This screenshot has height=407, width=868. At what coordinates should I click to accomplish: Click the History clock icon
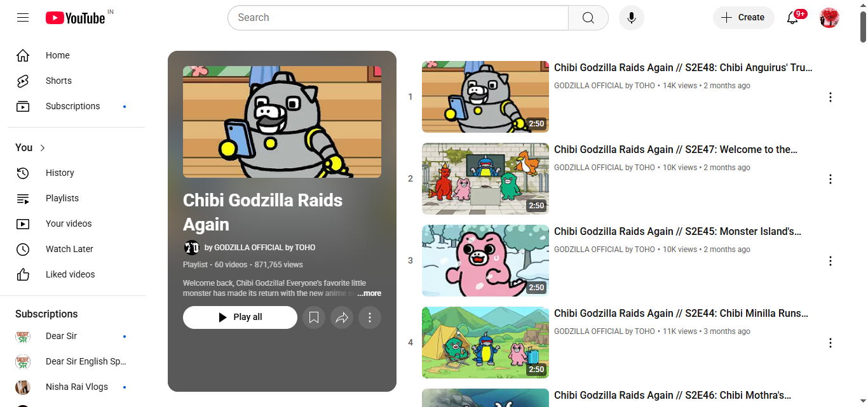pyautogui.click(x=23, y=173)
